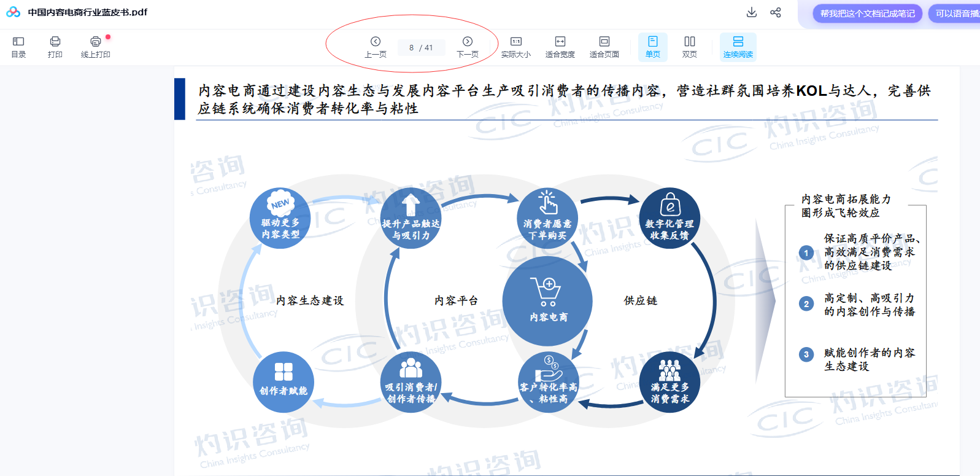Click 帮我把这个文档记成笔记 button
The width and height of the screenshot is (980, 476).
click(x=867, y=14)
